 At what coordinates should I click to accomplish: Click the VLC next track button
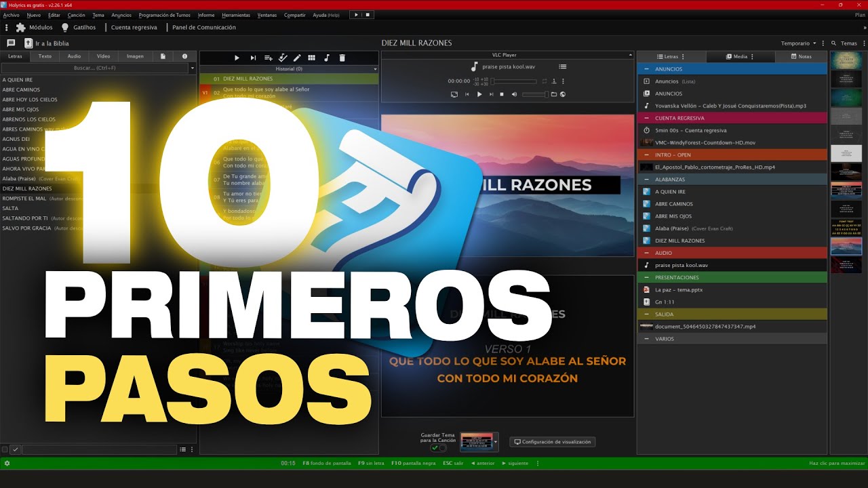[x=491, y=94]
